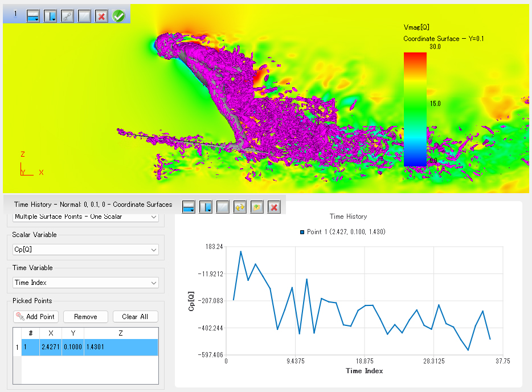Click the Clear All button

(x=135, y=317)
